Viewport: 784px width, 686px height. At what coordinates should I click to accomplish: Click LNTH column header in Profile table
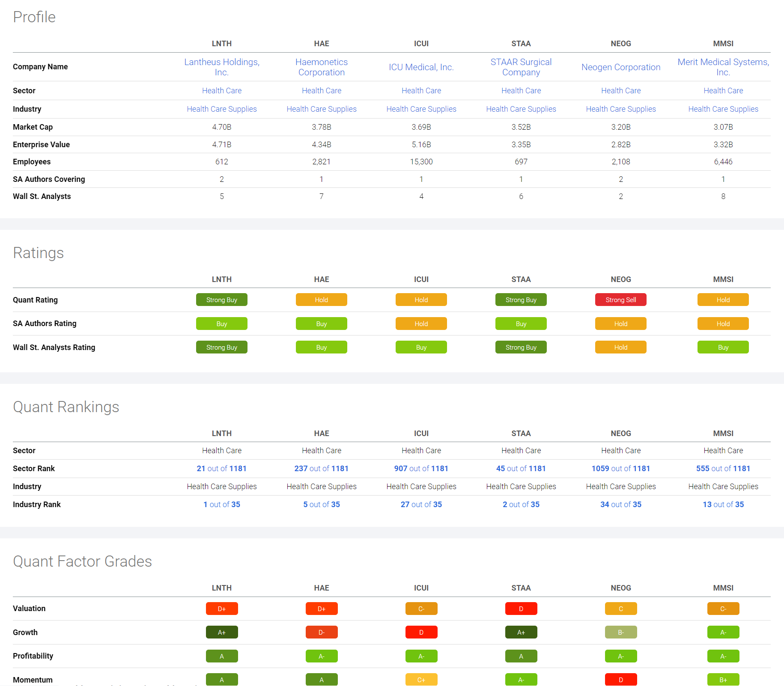tap(222, 44)
